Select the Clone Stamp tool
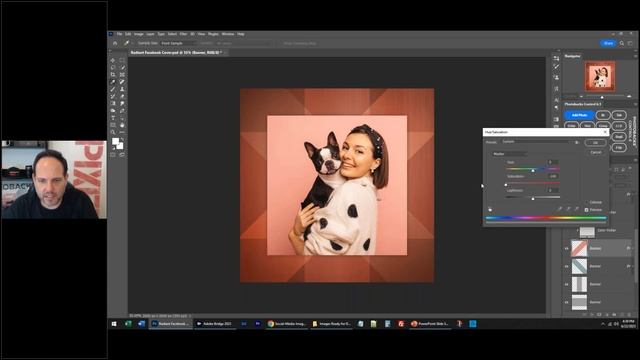This screenshot has width=640, height=360. tap(122, 89)
